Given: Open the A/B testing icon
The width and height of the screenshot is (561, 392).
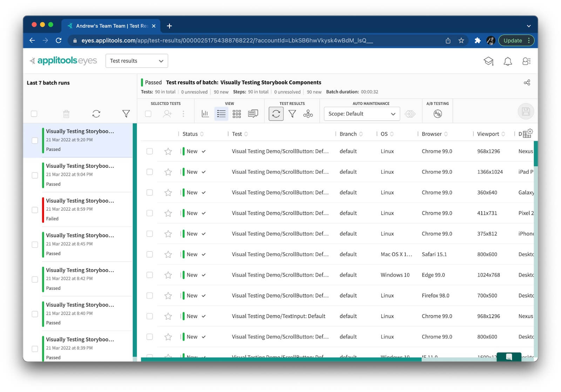Looking at the screenshot, I should click(x=437, y=114).
